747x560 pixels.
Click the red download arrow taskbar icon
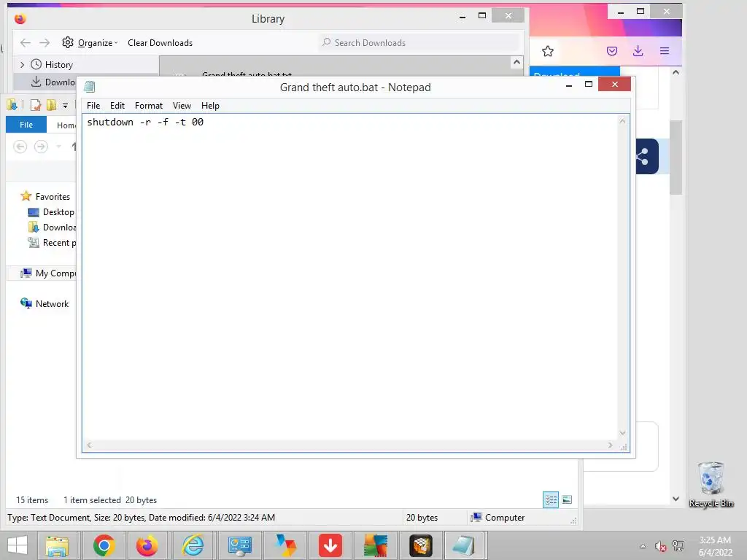[x=330, y=545]
